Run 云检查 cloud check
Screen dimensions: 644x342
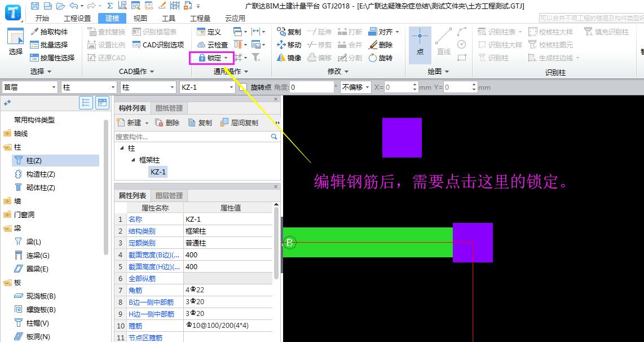click(x=213, y=45)
